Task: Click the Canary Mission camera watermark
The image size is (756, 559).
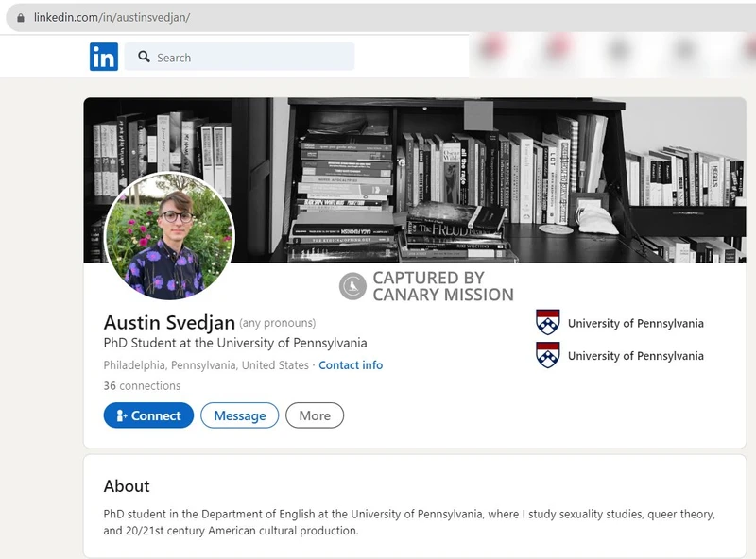Action: click(x=350, y=284)
